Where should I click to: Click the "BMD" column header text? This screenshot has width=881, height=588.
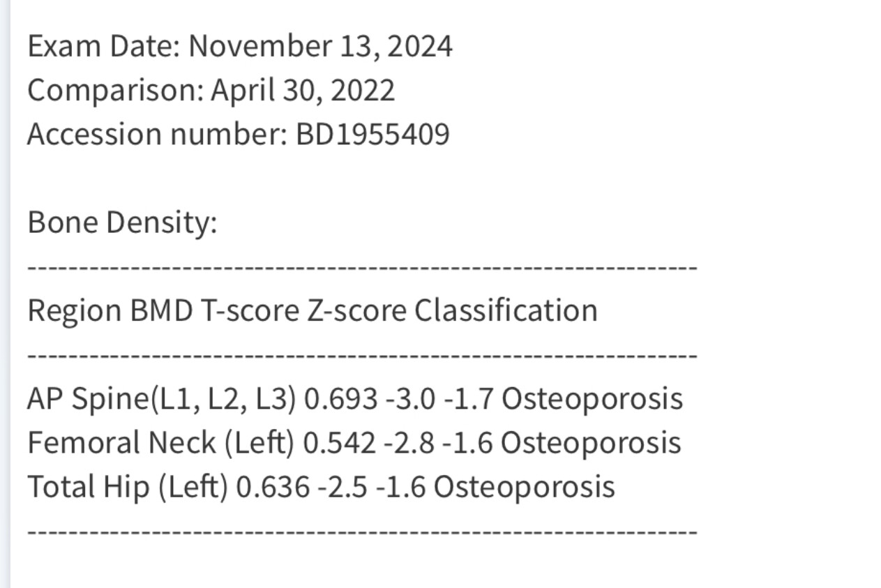(x=161, y=311)
